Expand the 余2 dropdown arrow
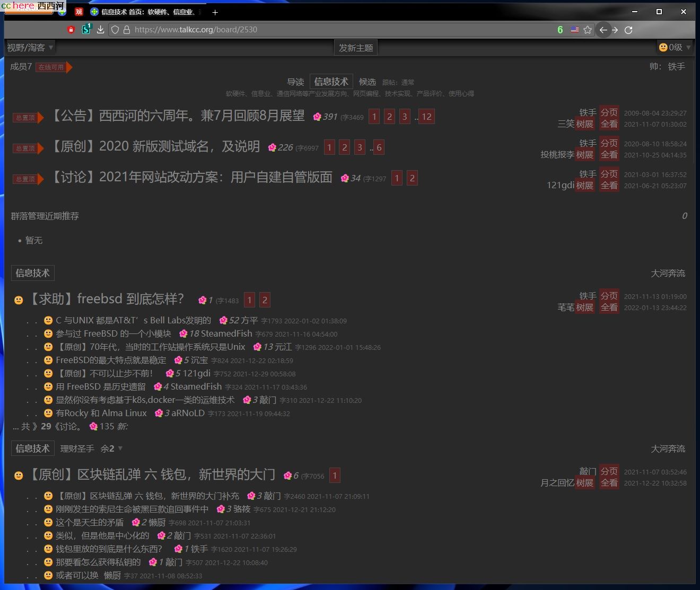700x590 pixels. (x=120, y=448)
